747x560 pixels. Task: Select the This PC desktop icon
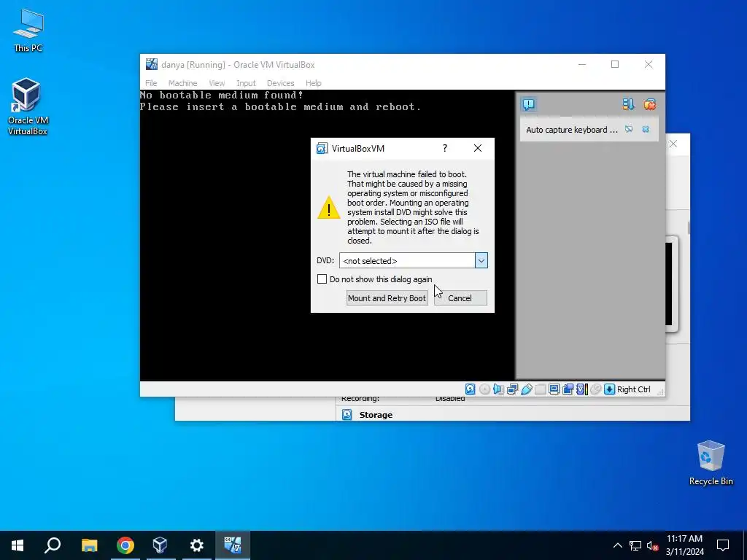[x=28, y=31]
